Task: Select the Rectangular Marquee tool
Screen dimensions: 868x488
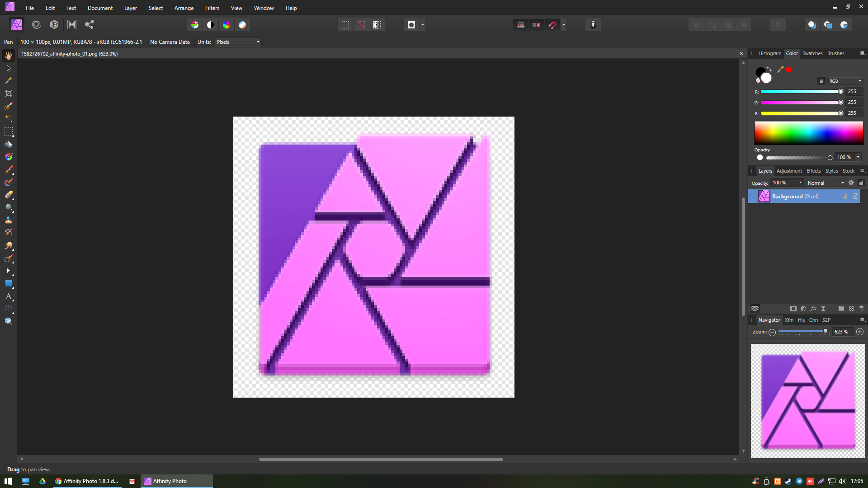Action: (x=9, y=131)
